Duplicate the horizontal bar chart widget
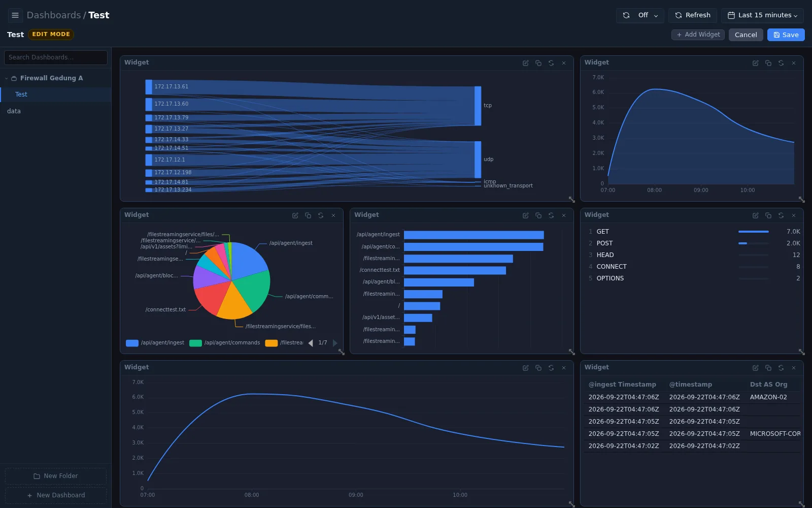This screenshot has width=812, height=508. tap(538, 215)
